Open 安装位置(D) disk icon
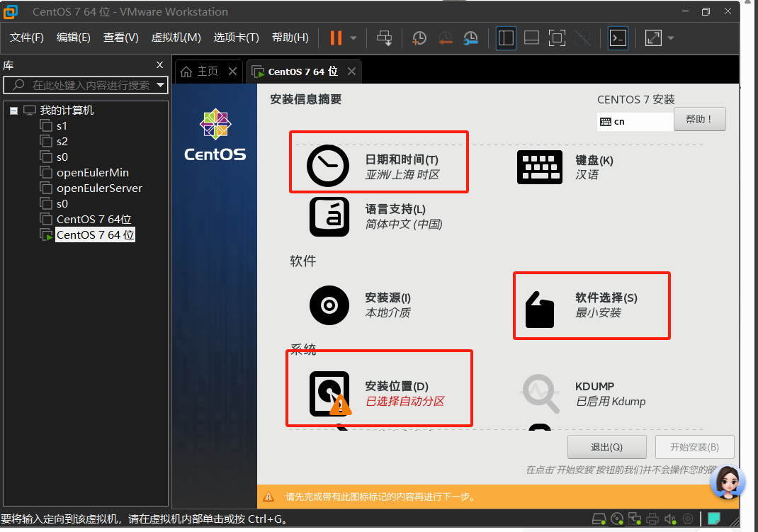 329,394
